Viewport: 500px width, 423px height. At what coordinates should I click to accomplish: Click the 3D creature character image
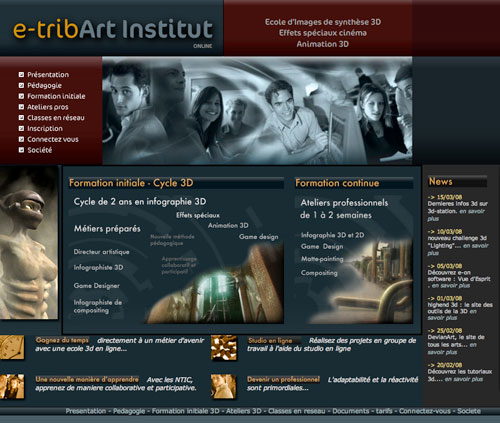click(29, 243)
